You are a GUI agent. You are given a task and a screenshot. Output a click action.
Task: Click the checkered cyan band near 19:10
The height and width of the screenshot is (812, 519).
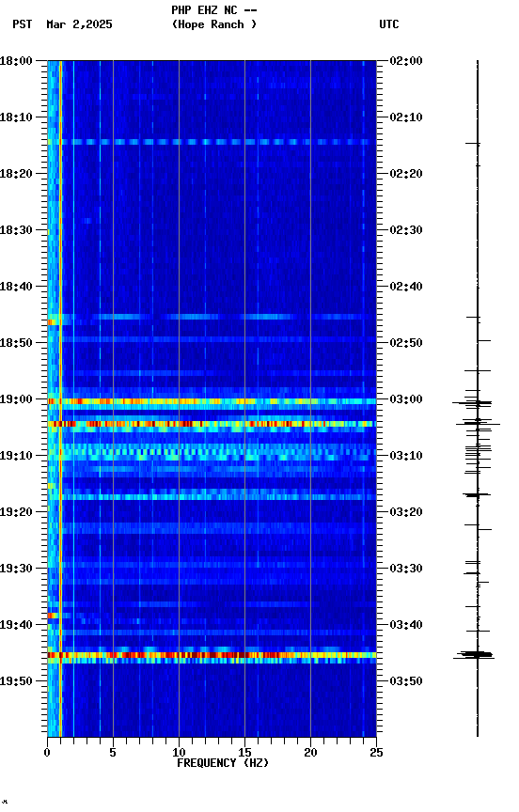point(212,452)
